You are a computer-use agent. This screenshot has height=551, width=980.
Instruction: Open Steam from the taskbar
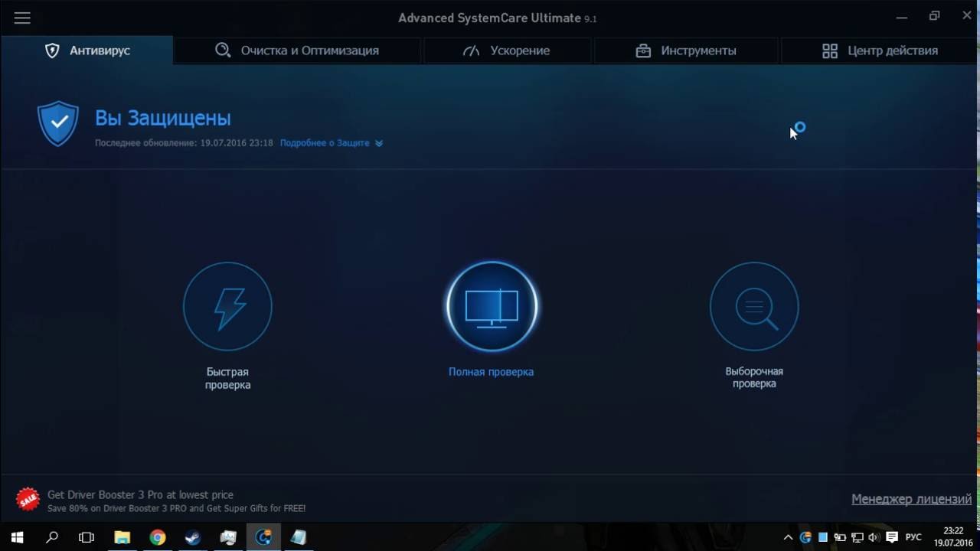[x=193, y=537]
